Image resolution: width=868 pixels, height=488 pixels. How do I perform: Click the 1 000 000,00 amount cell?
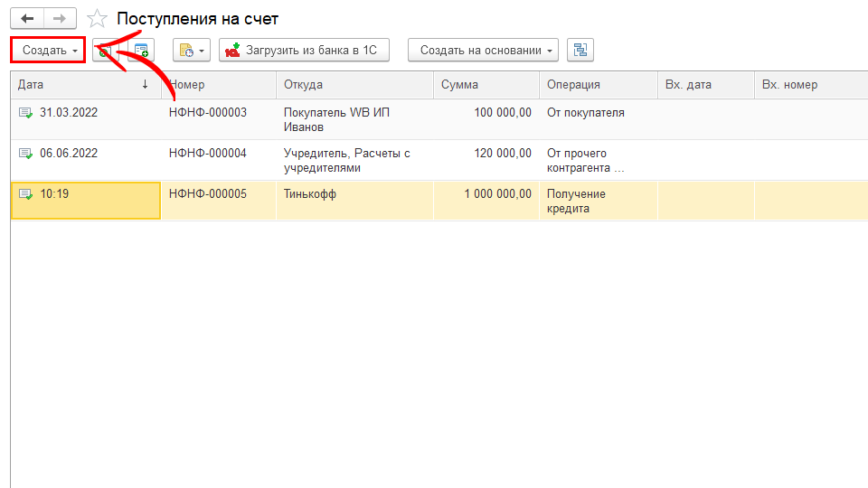(497, 194)
